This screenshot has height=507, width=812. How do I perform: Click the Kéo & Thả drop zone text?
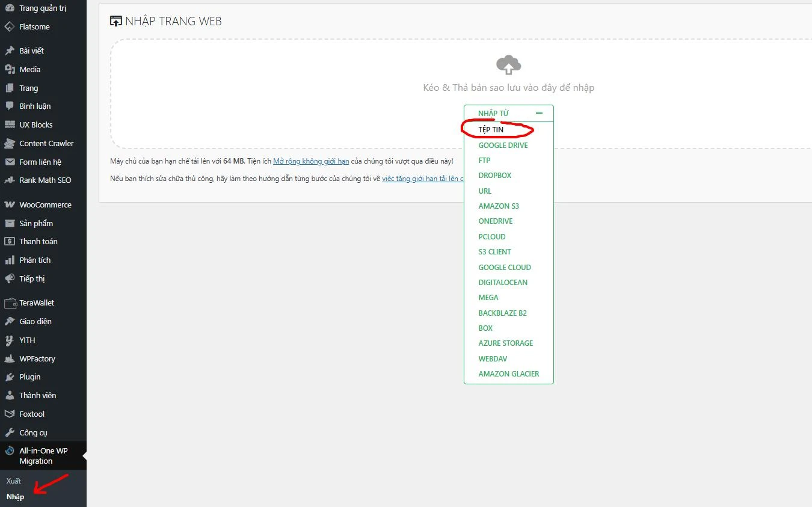coord(509,88)
